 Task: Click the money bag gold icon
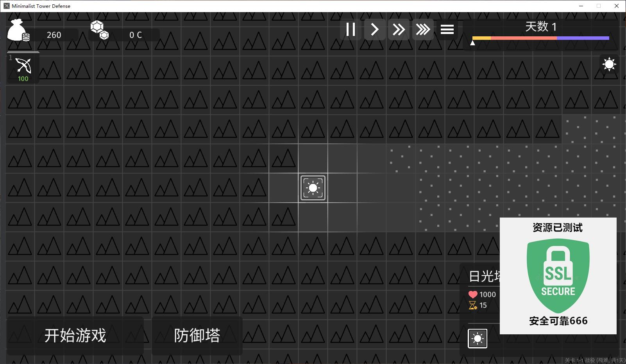[18, 30]
